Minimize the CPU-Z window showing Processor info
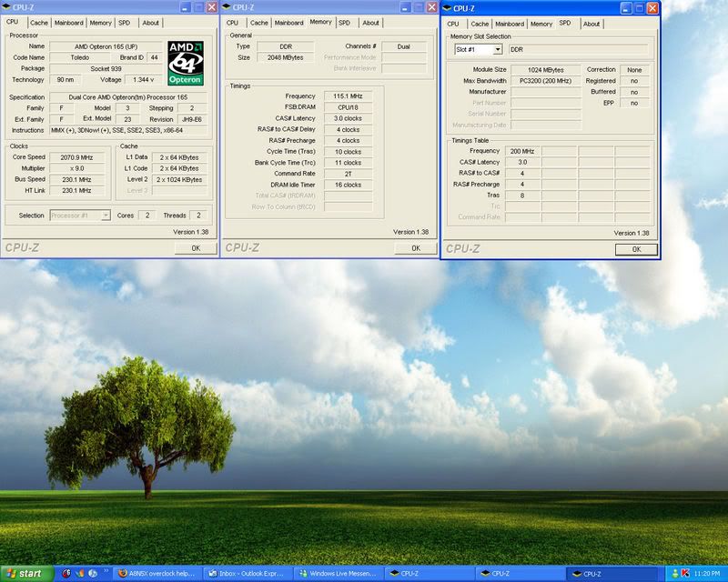 pos(186,7)
